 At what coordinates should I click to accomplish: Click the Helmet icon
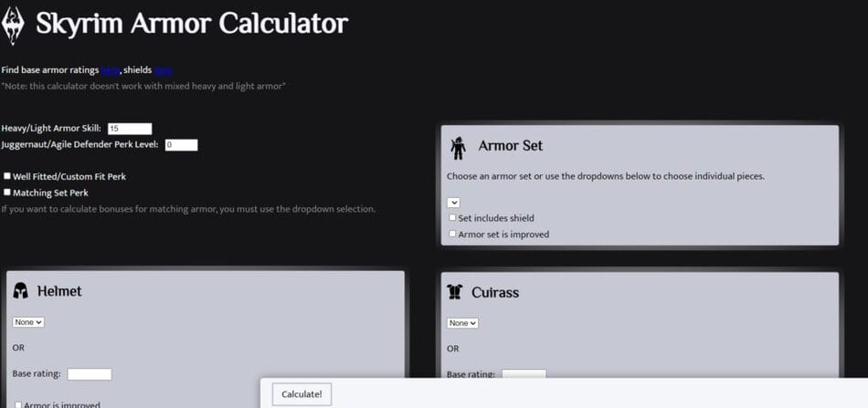[20, 291]
